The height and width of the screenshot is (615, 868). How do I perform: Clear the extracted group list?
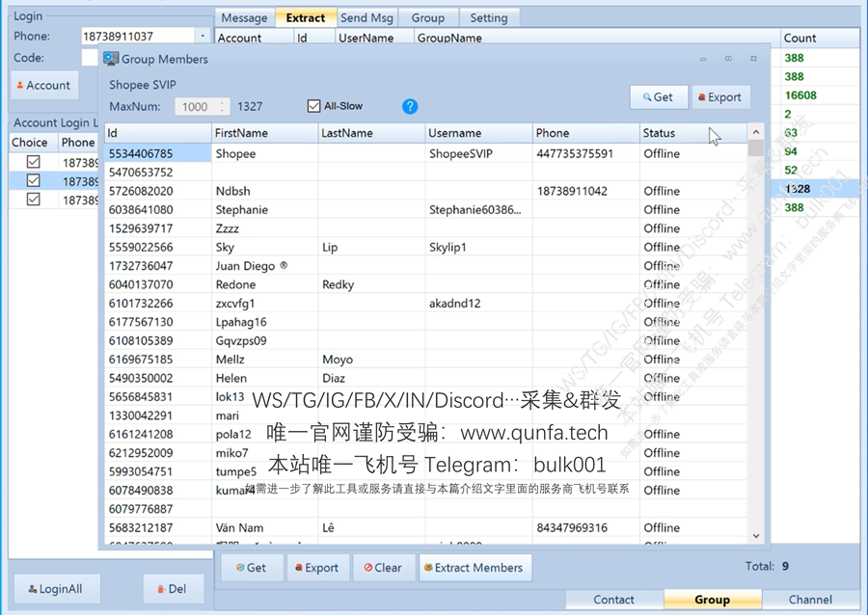[x=384, y=568]
